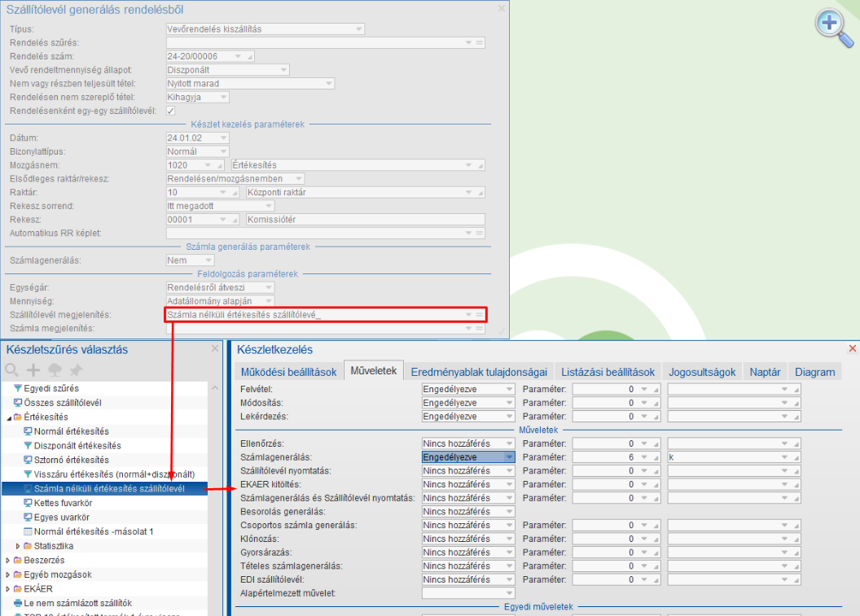860x616 pixels.
Task: Click the tree icon in filter toolbar
Action: click(55, 369)
